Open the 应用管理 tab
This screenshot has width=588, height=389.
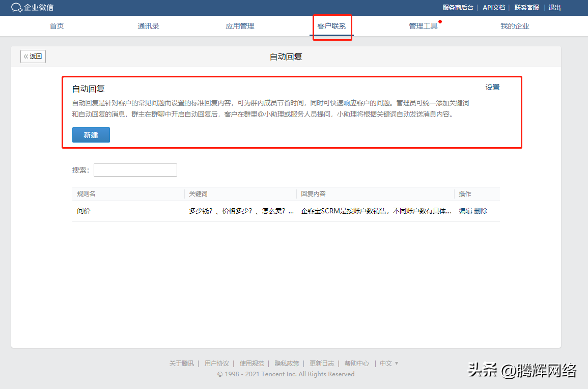click(240, 26)
